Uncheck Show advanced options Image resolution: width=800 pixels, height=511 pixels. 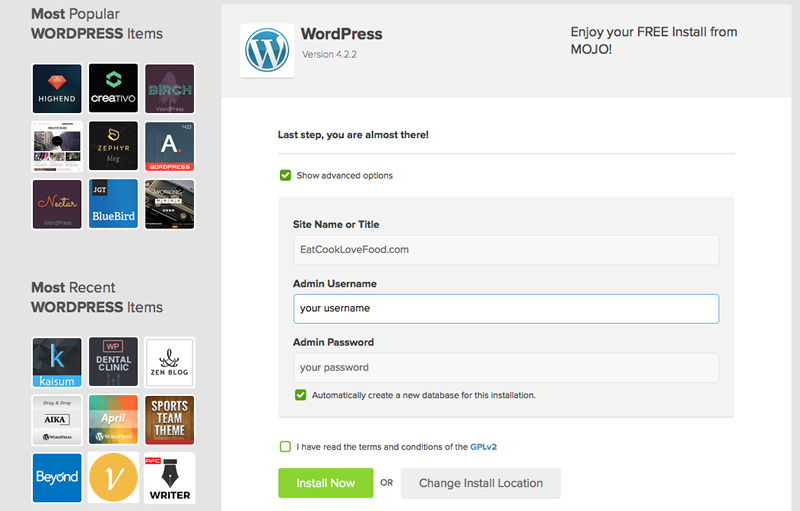click(x=285, y=175)
